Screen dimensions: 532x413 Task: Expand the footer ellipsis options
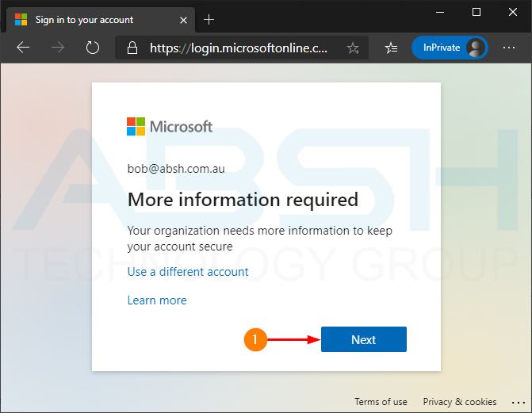pyautogui.click(x=513, y=402)
